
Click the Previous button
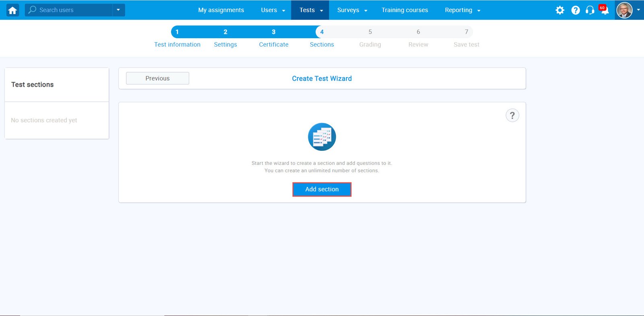click(157, 78)
